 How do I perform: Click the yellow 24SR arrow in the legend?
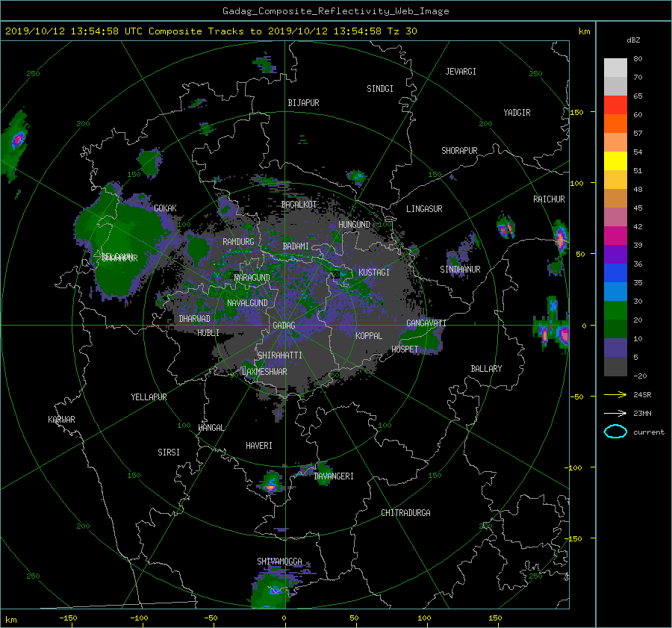(x=615, y=394)
